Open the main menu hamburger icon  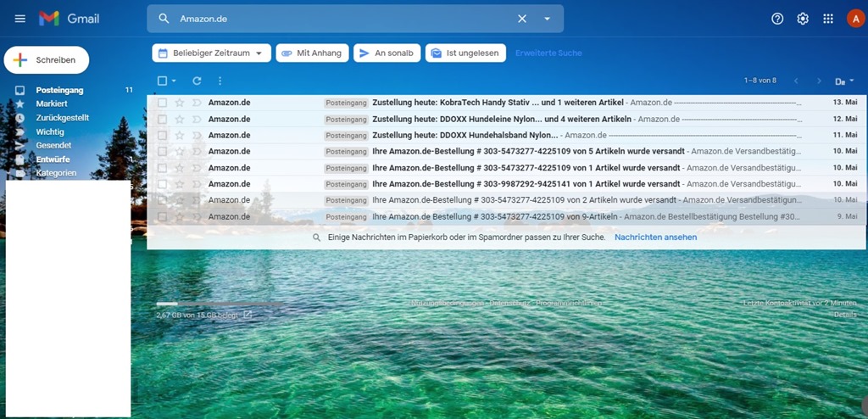coord(20,19)
